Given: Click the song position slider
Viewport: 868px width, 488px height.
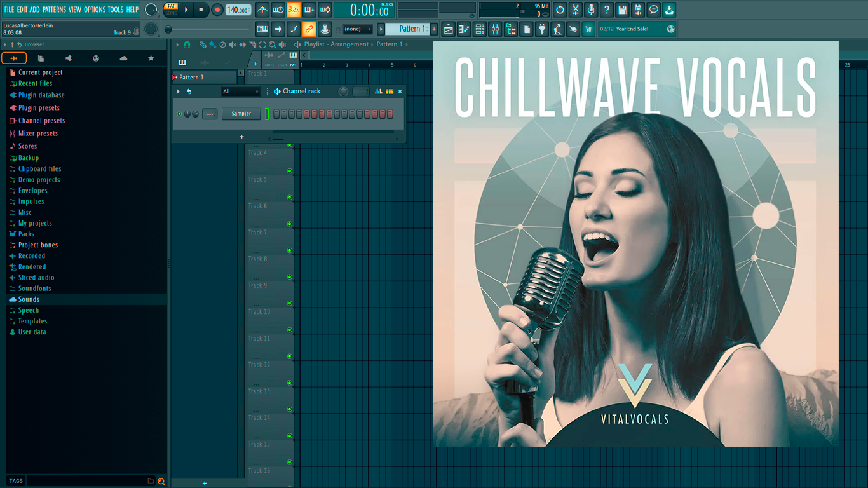Looking at the screenshot, I should point(208,29).
